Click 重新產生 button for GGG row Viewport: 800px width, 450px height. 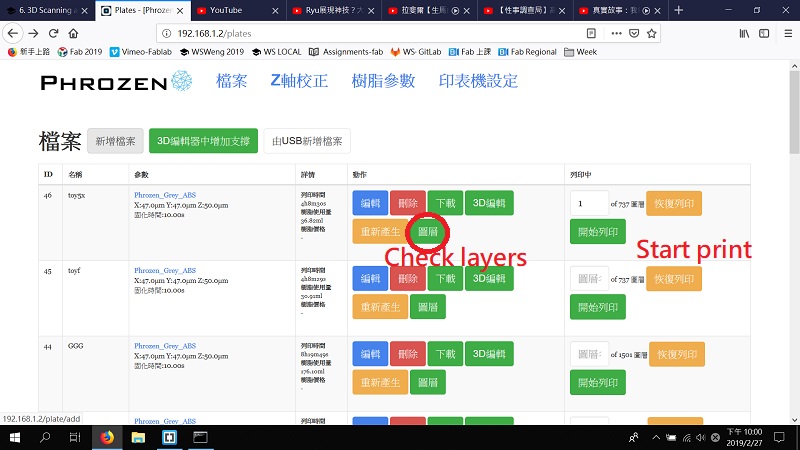point(380,383)
